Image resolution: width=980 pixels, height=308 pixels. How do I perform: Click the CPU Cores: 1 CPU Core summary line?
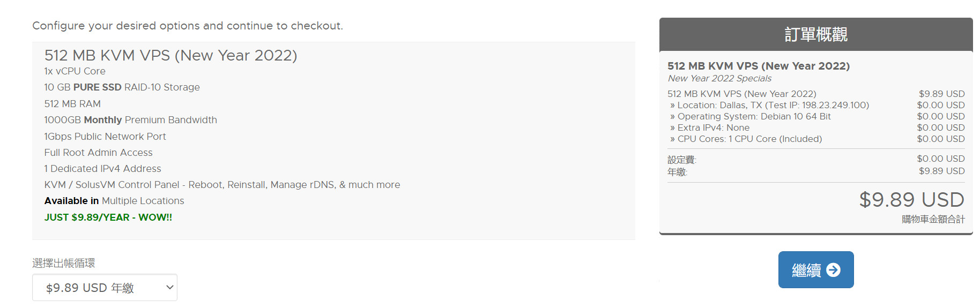[x=749, y=139]
